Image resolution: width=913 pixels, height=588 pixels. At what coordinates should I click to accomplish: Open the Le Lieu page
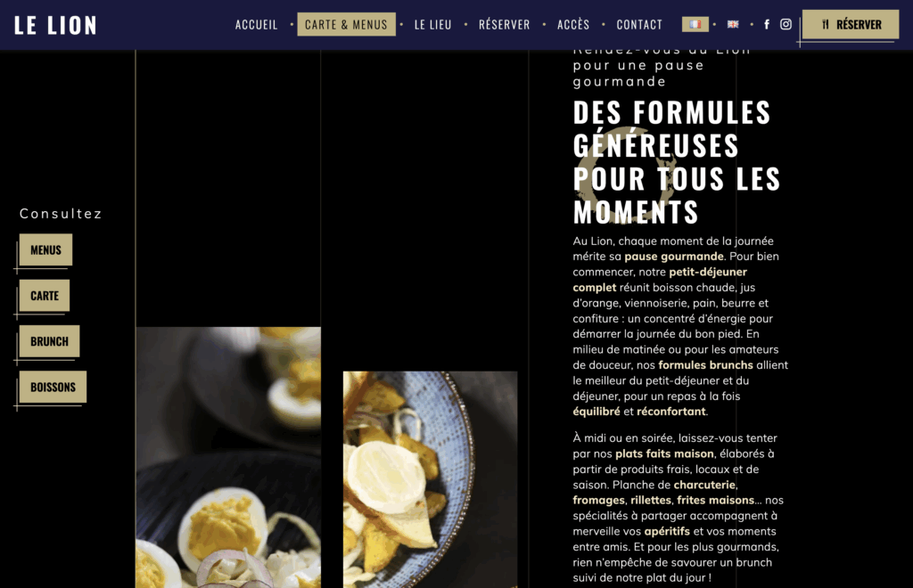point(432,24)
